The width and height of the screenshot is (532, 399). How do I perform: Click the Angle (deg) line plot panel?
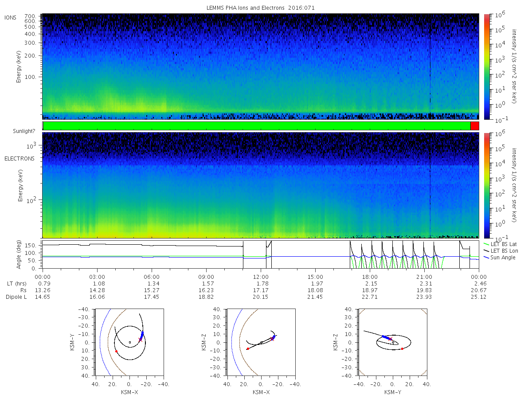(x=261, y=254)
